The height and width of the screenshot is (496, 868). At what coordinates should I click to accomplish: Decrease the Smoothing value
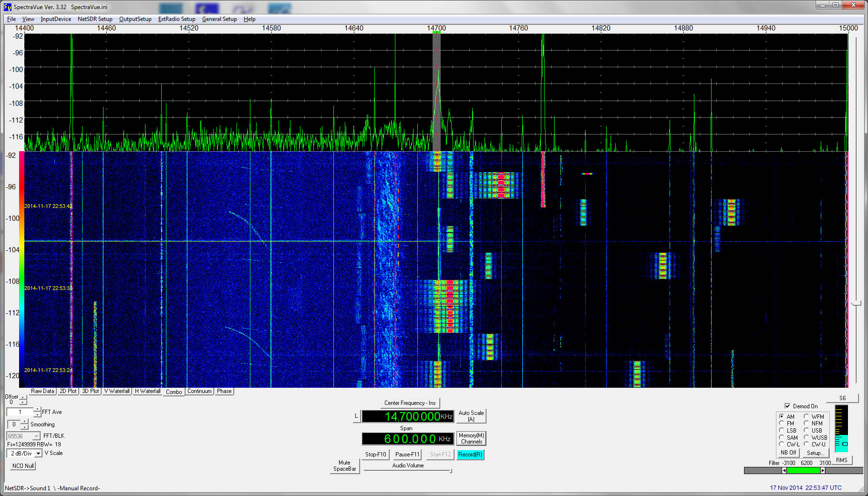point(25,427)
